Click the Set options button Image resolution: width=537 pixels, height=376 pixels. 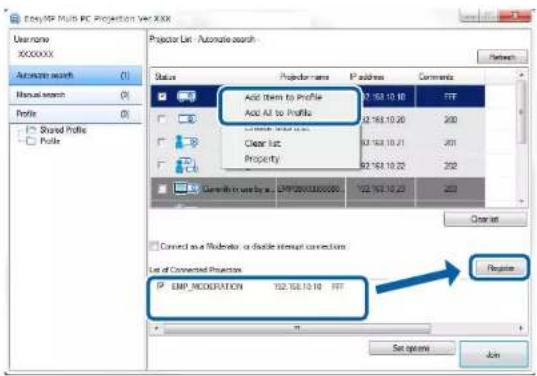tap(412, 348)
